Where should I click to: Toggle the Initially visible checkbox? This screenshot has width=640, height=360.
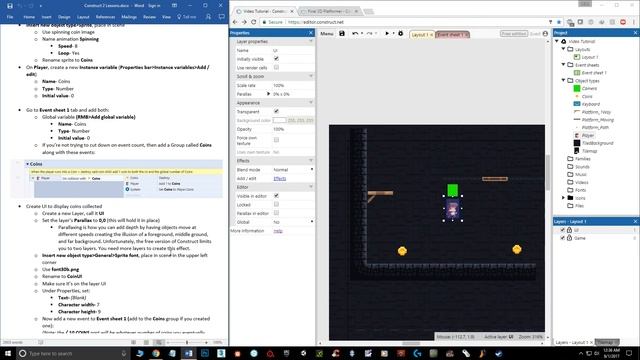click(276, 59)
